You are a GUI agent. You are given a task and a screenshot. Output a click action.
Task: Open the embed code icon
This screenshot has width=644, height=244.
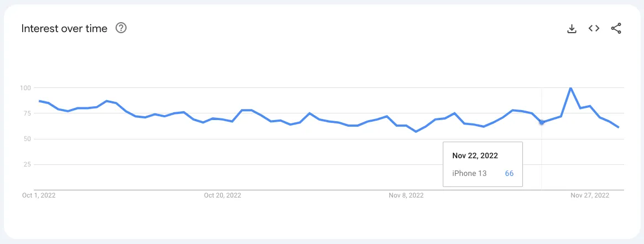click(x=594, y=28)
